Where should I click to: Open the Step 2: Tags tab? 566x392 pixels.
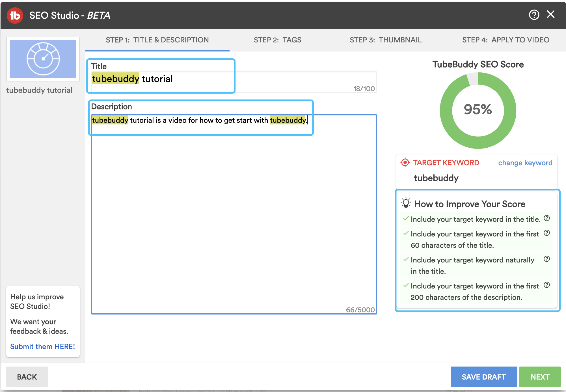click(x=277, y=40)
